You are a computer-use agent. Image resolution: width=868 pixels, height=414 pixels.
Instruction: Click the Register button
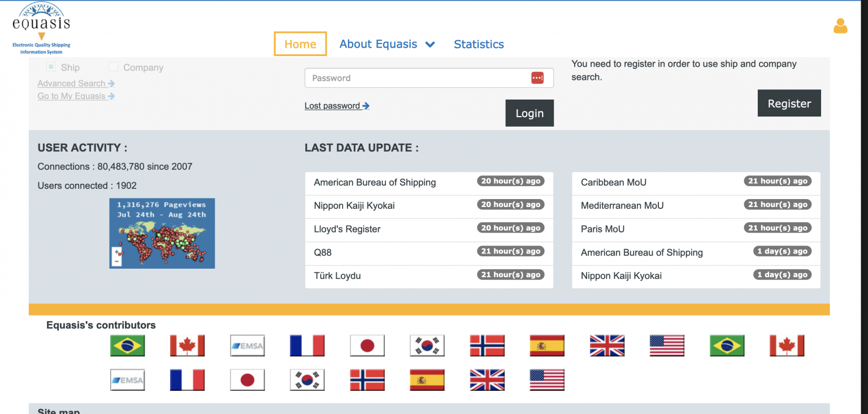[x=789, y=103]
